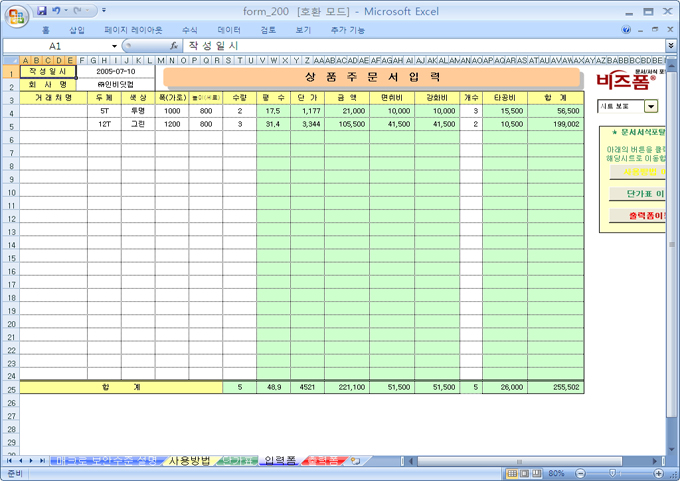Click the Save icon in quick access toolbar
The width and height of the screenshot is (680, 481).
(x=42, y=11)
